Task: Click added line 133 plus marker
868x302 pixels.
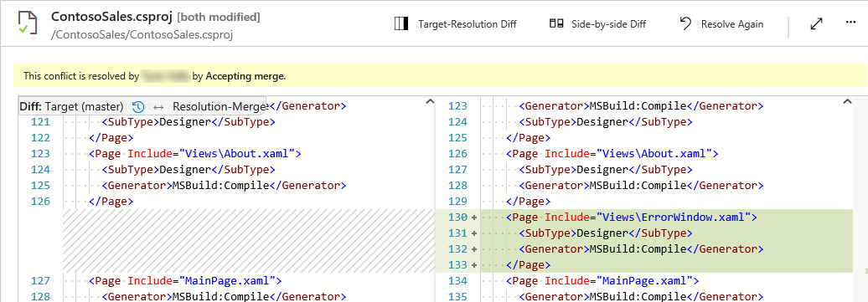Action: point(474,265)
